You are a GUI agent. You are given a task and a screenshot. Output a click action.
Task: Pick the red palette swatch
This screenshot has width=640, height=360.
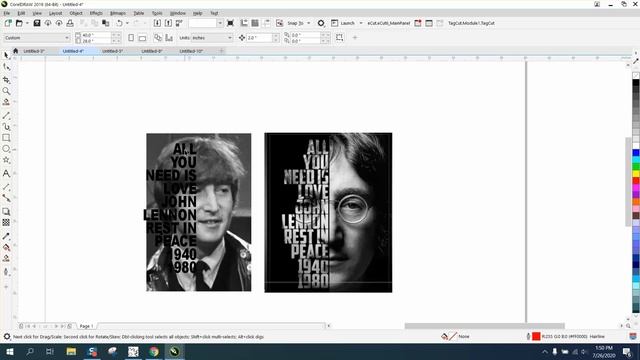pyautogui.click(x=636, y=180)
